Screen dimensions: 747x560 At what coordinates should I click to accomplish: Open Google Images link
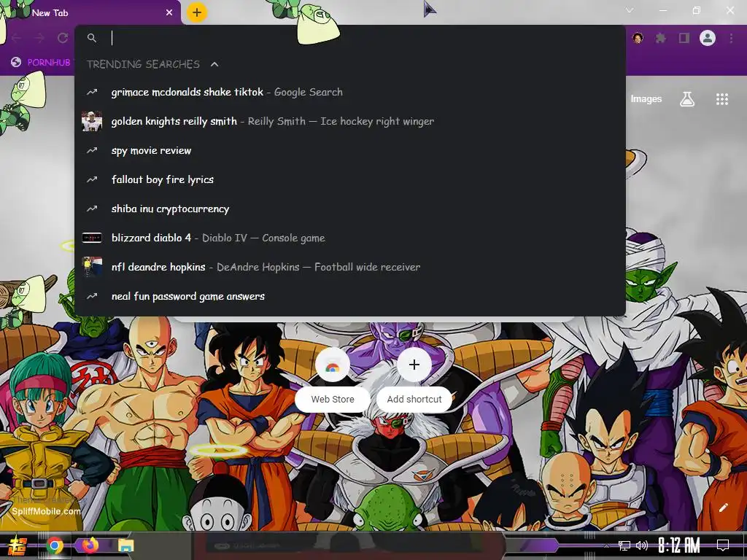(646, 99)
